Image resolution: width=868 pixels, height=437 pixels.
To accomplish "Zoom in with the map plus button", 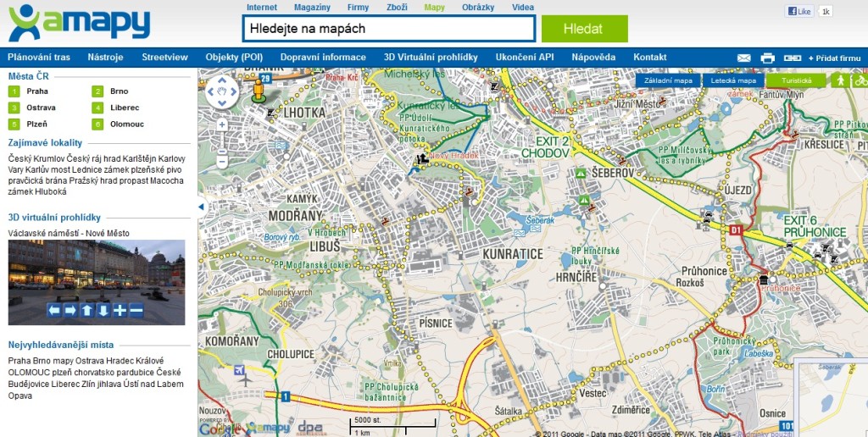I will (x=222, y=125).
